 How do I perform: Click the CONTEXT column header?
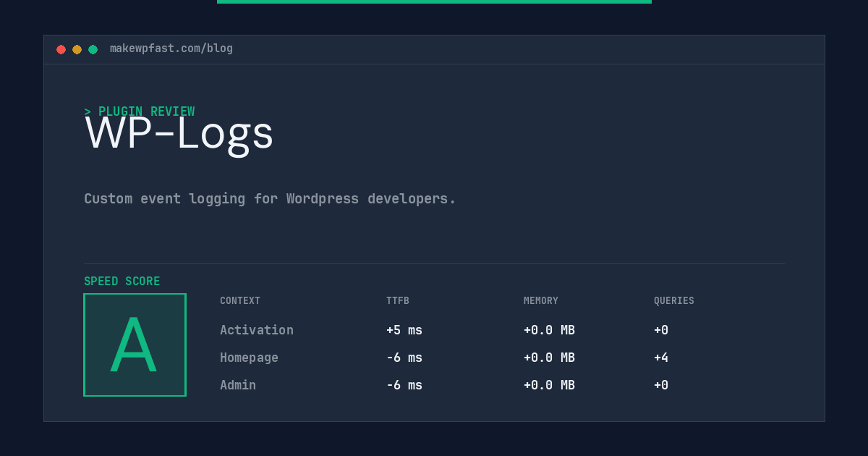[240, 301]
